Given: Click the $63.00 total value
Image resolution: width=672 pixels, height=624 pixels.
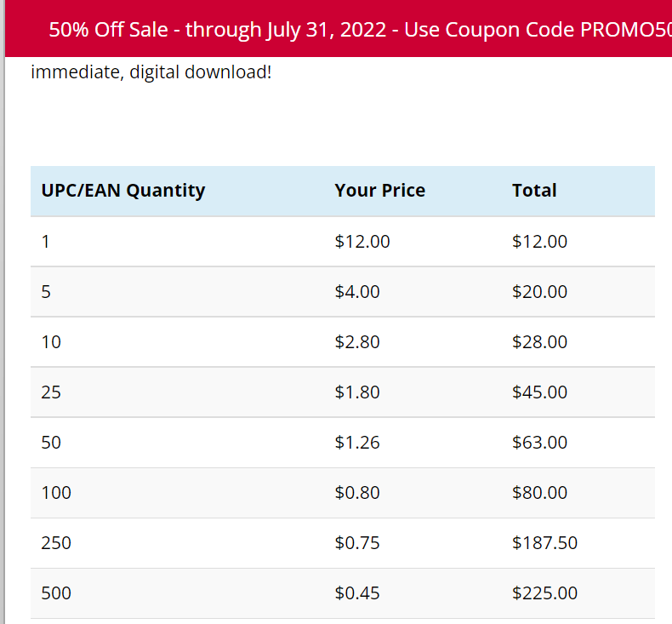Looking at the screenshot, I should (539, 443).
